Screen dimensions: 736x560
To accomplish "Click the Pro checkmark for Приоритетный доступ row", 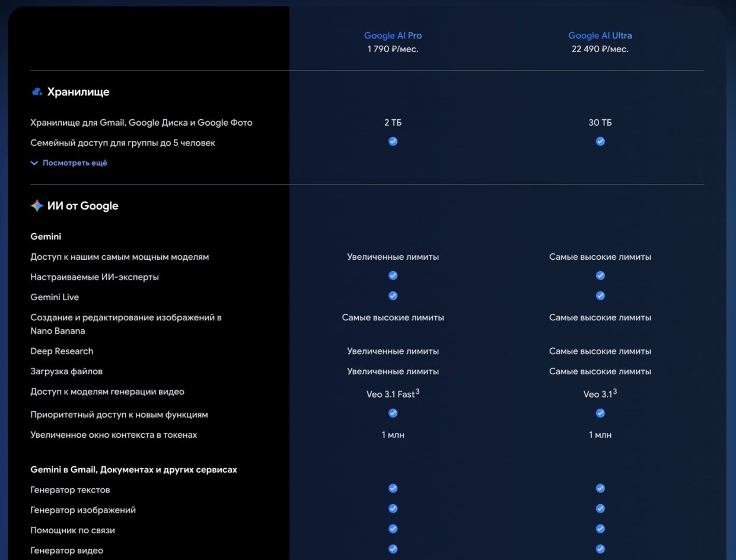I will [393, 412].
